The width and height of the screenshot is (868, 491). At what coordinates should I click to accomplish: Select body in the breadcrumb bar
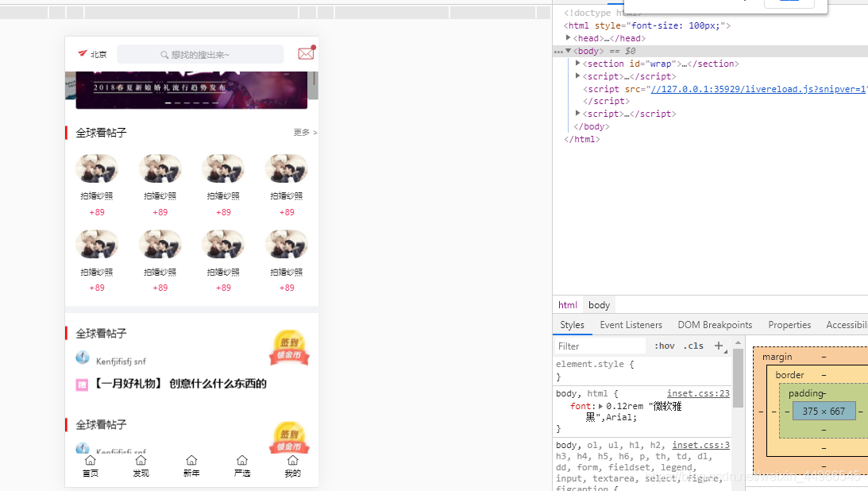point(599,305)
